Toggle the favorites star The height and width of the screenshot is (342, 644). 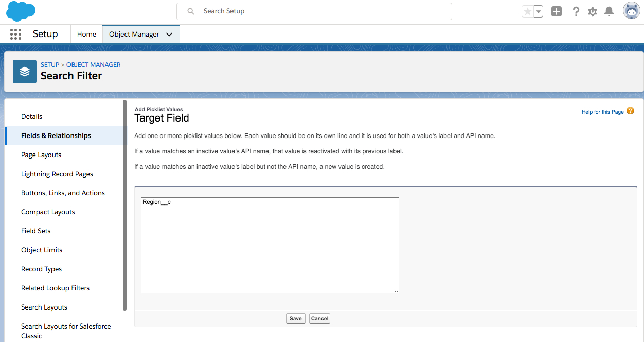coord(527,11)
